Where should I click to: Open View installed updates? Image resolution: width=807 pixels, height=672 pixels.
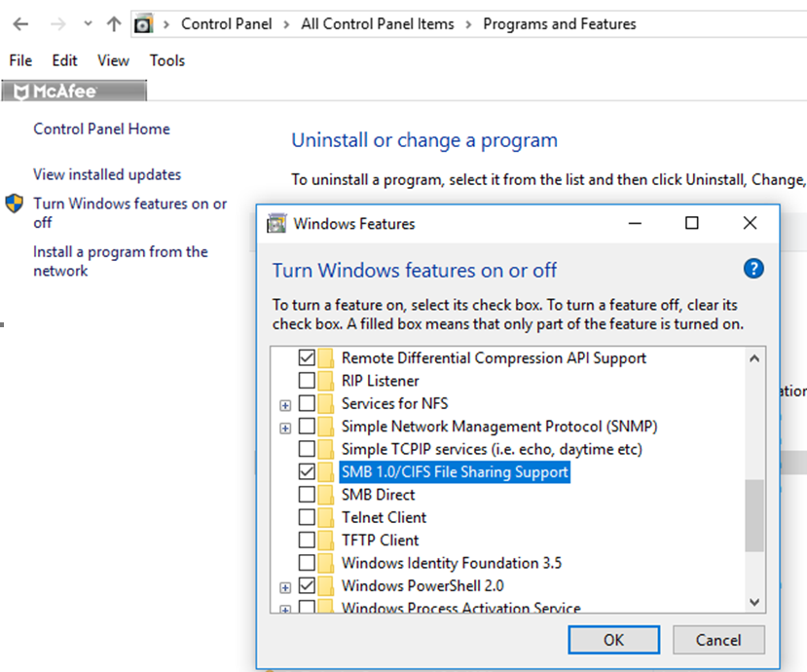(x=107, y=174)
